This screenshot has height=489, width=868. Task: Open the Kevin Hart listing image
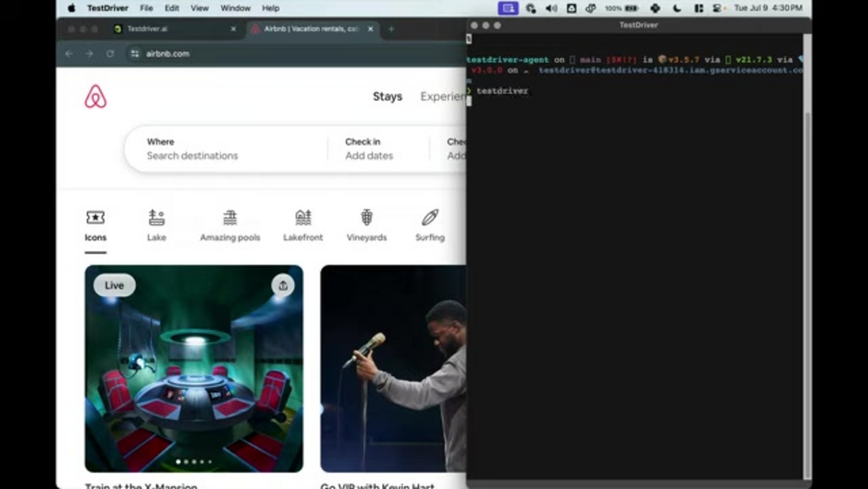point(393,368)
